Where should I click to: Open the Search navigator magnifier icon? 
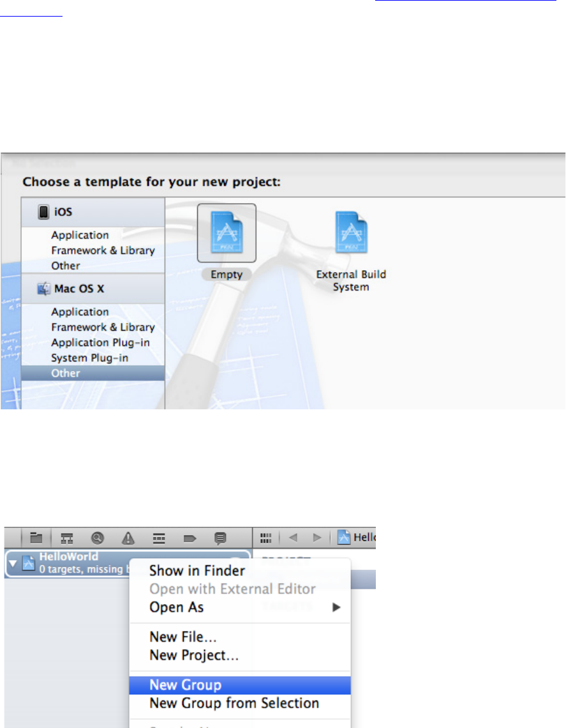click(98, 538)
